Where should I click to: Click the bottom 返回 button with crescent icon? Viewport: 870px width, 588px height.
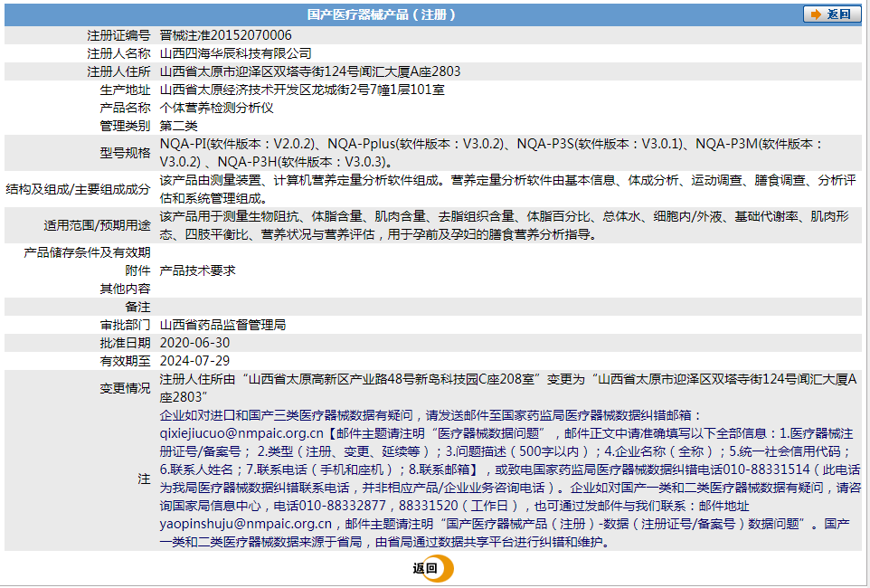(x=433, y=568)
